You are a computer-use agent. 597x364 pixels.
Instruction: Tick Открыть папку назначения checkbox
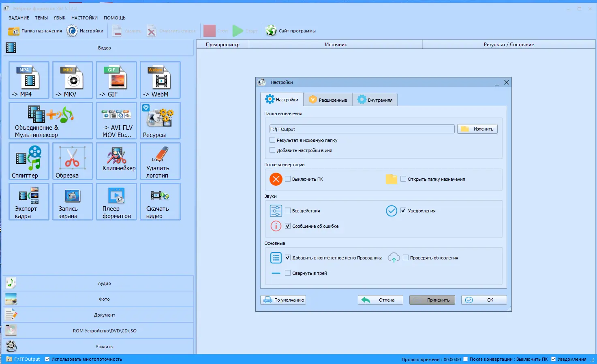[x=403, y=179]
